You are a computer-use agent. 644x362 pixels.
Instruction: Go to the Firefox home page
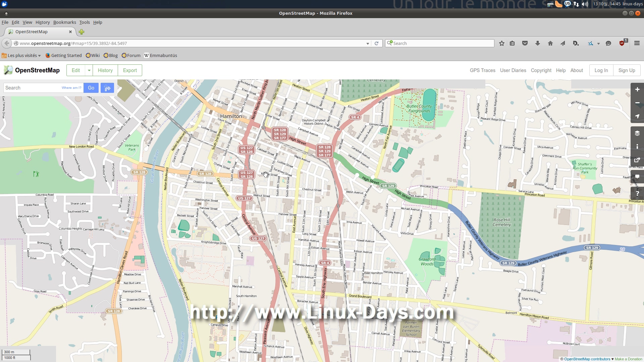(550, 43)
